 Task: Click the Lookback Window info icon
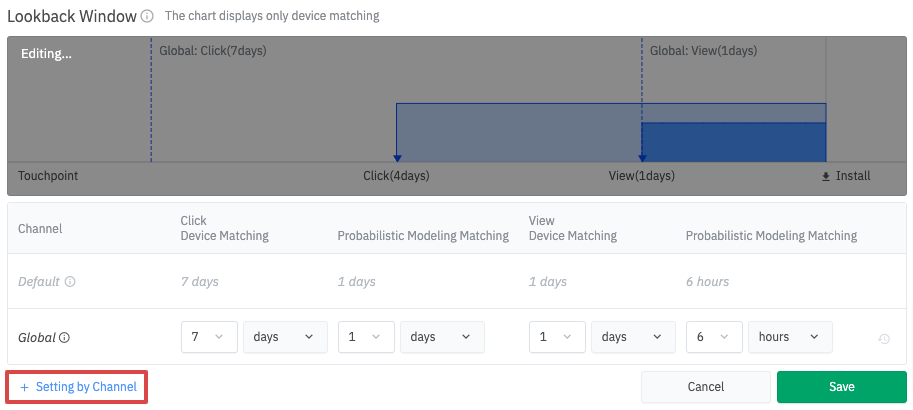pyautogui.click(x=147, y=17)
